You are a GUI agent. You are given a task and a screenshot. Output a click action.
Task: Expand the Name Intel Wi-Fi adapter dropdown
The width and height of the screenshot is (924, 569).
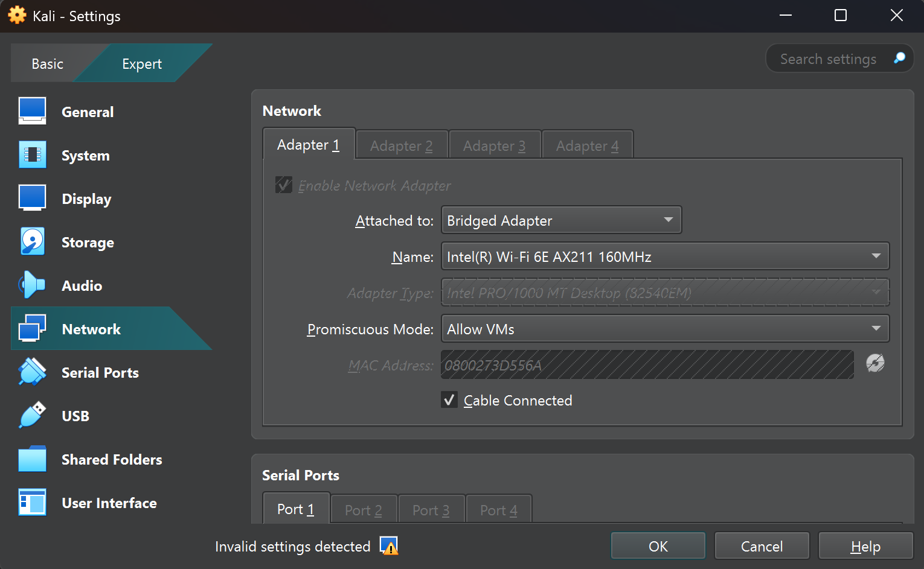666,256
